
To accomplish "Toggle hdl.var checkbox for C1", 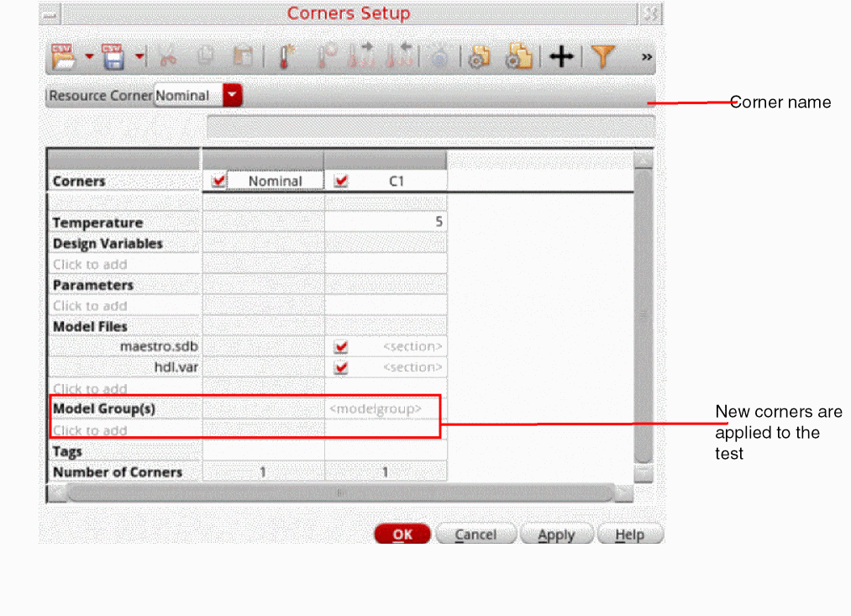I will [x=341, y=367].
